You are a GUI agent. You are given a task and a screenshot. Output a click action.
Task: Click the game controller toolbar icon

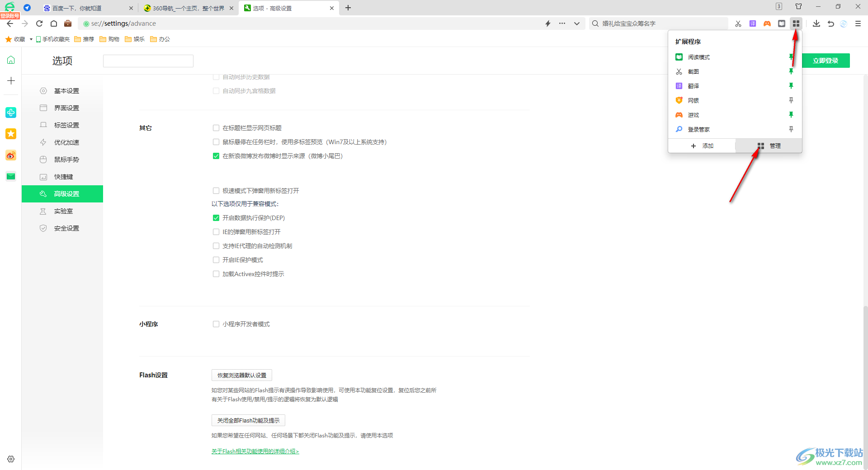[767, 23]
